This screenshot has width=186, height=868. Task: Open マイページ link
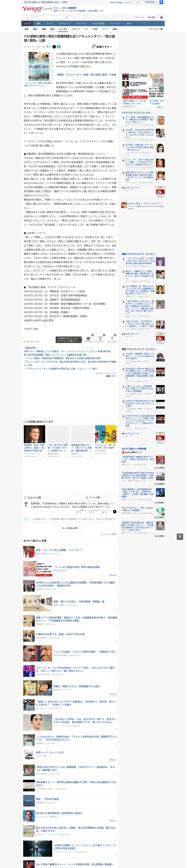pos(139,18)
